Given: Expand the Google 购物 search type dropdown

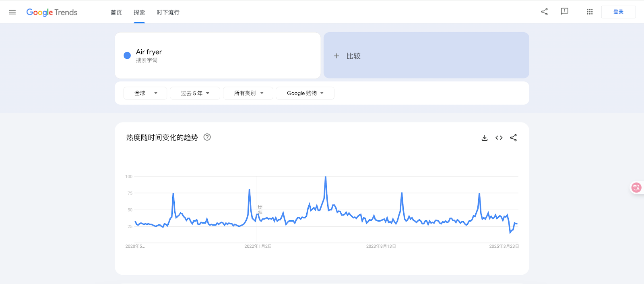Looking at the screenshot, I should coord(305,93).
